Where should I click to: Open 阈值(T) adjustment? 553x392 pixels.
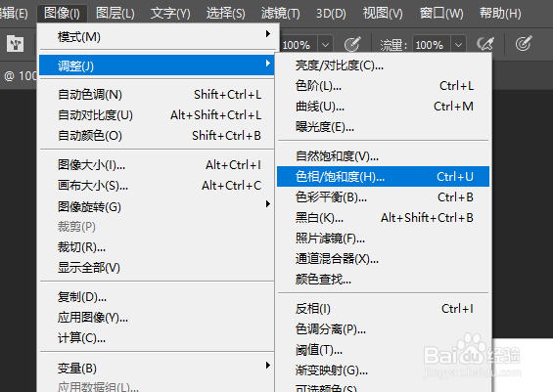pyautogui.click(x=383, y=350)
